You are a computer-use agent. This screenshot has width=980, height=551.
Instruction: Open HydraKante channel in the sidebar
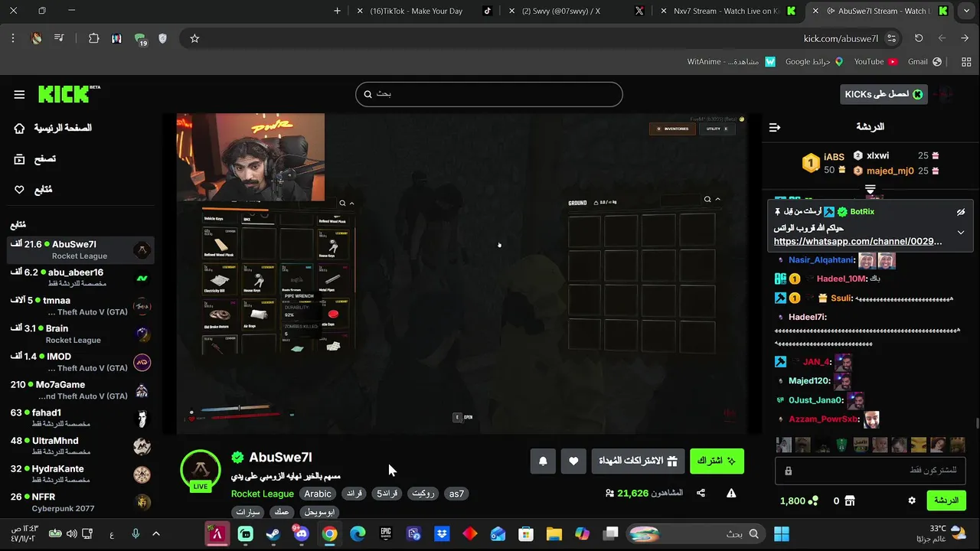pos(80,474)
